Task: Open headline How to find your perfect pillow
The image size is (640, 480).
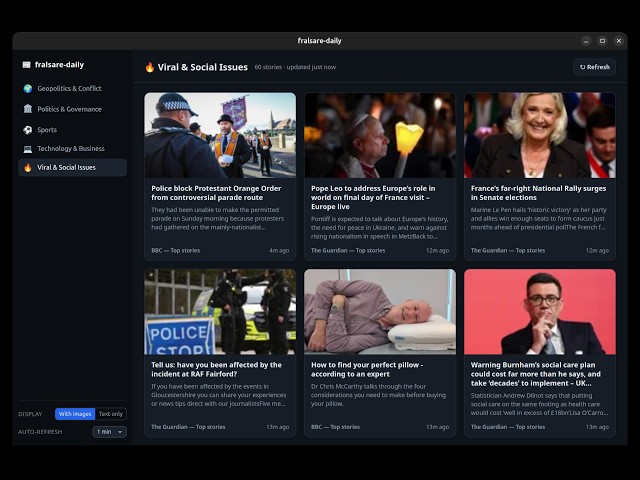Action: click(x=367, y=369)
